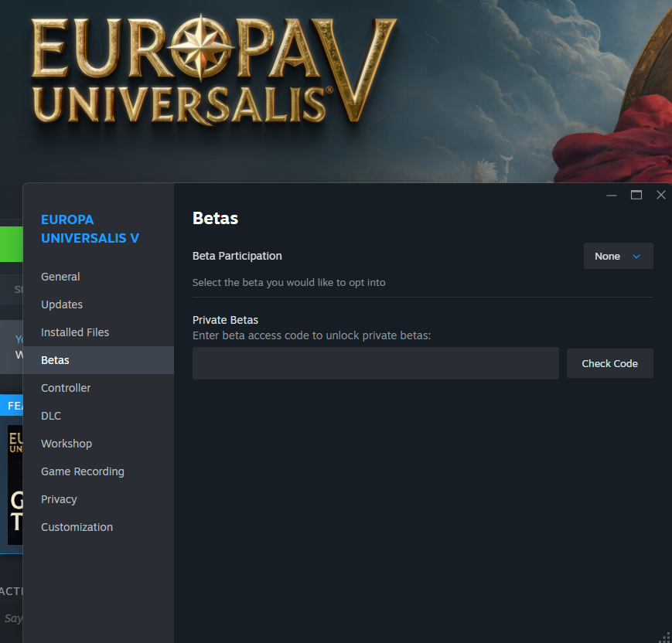Minimize the properties window
Image resolution: width=672 pixels, height=643 pixels.
click(x=612, y=196)
